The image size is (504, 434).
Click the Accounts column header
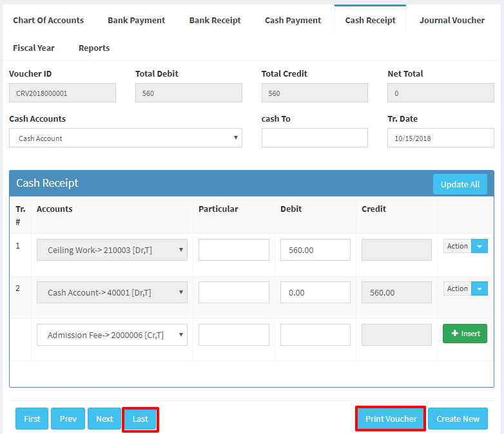[55, 209]
